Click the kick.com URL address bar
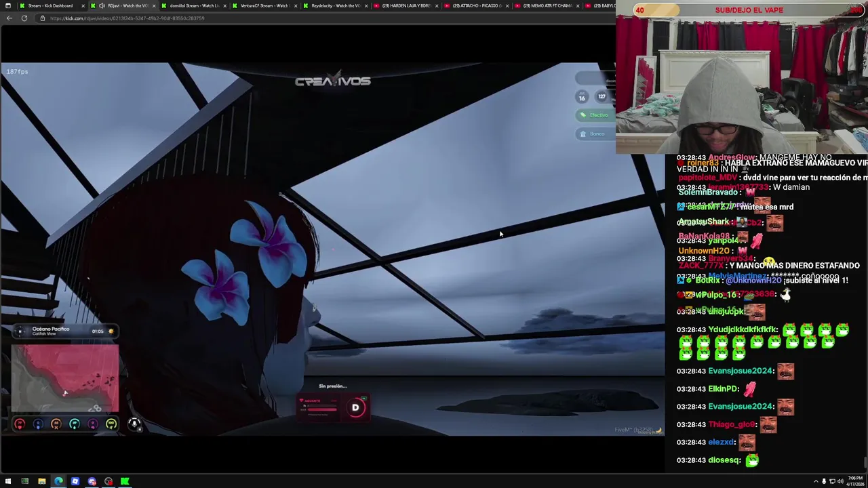 click(325, 18)
